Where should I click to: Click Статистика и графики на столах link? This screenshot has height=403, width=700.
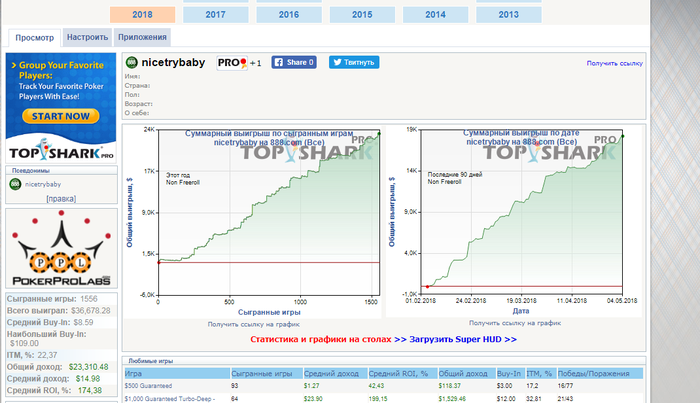(x=321, y=339)
